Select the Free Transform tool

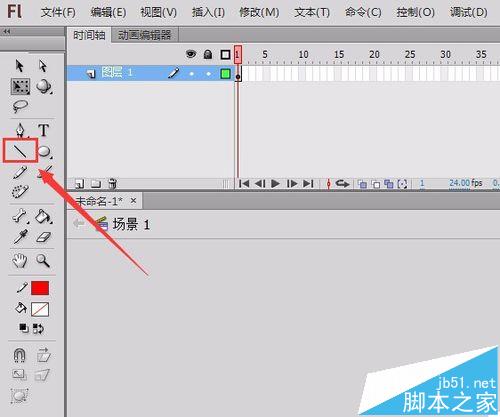(20, 86)
